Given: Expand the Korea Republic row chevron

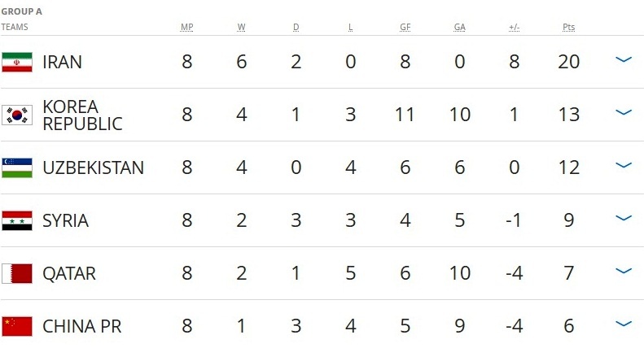Looking at the screenshot, I should [624, 113].
